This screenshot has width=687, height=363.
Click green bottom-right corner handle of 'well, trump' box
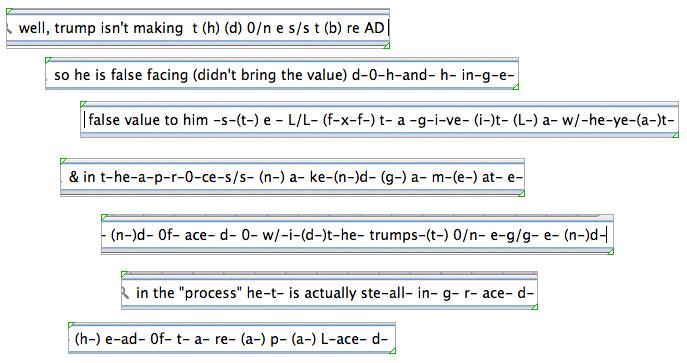pyautogui.click(x=386, y=45)
